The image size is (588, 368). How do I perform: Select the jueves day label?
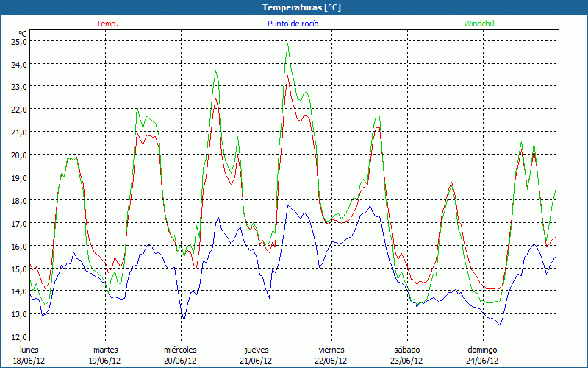pos(257,350)
